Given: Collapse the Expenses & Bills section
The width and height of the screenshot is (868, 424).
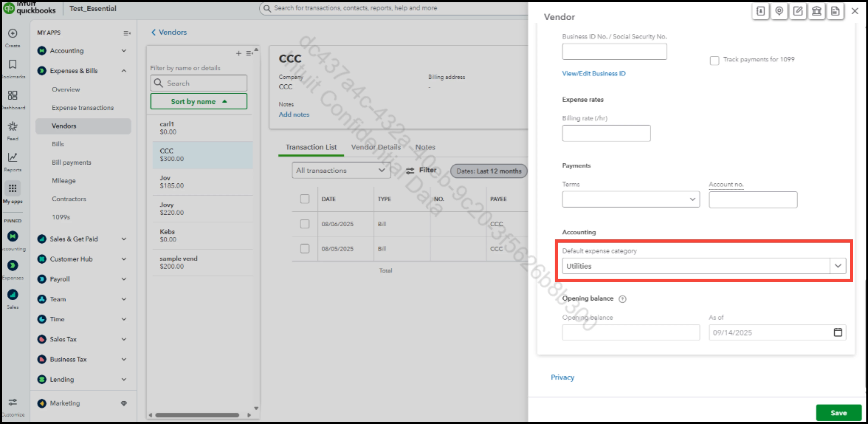Looking at the screenshot, I should pos(124,71).
